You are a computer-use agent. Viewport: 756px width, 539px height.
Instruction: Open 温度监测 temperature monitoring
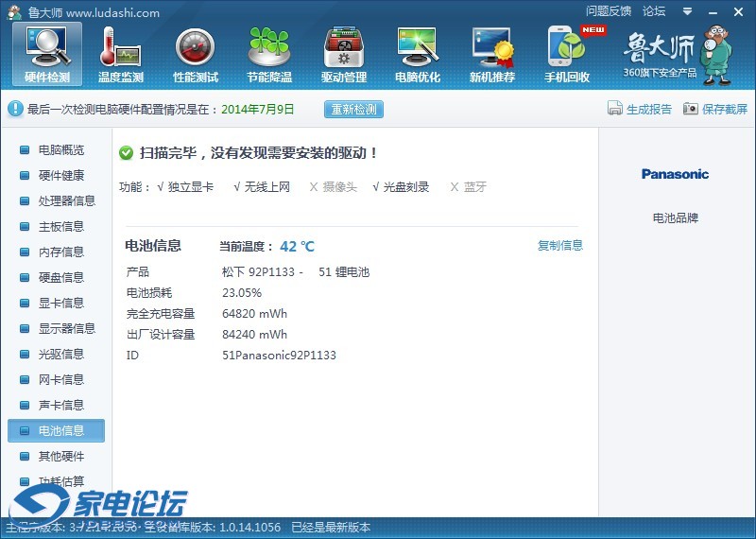click(121, 54)
